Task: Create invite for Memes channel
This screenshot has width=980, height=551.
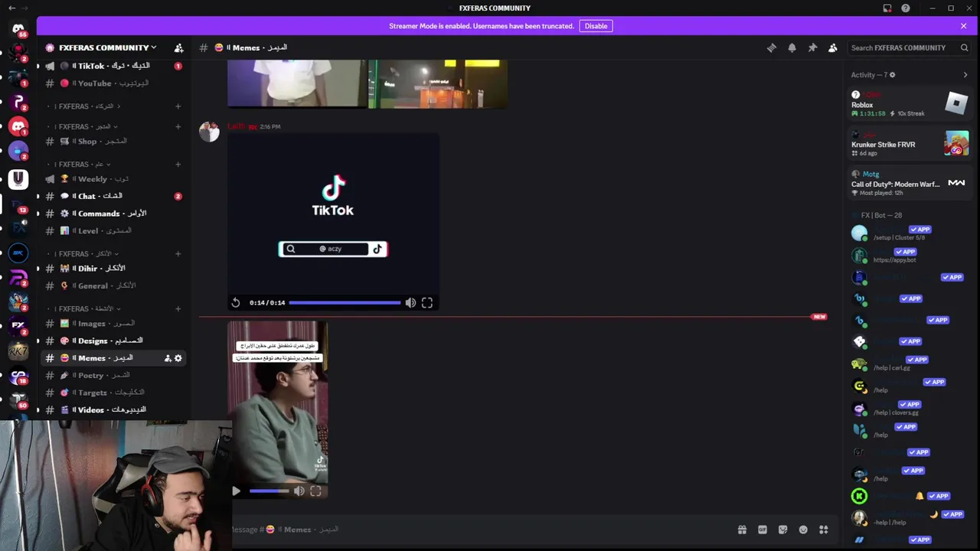Action: point(168,358)
